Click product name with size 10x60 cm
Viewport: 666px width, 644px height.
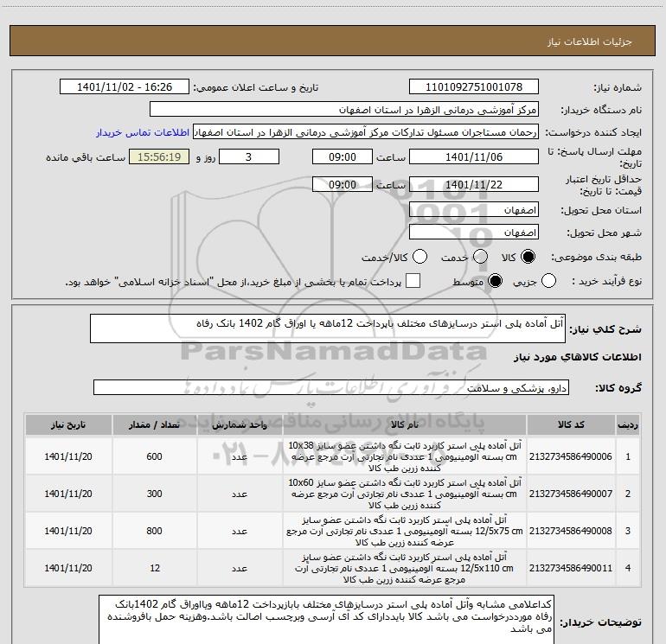405,494
